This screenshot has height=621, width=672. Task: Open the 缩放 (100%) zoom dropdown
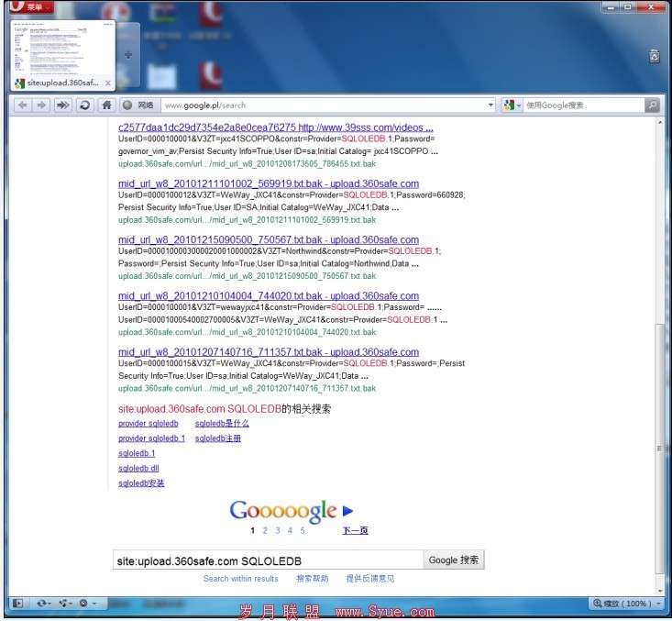[x=627, y=604]
